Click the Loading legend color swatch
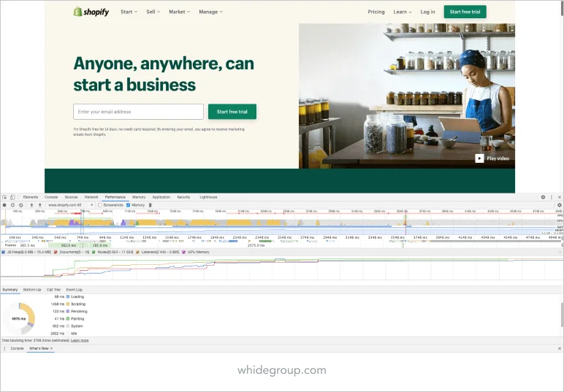The height and width of the screenshot is (392, 564). pos(68,297)
